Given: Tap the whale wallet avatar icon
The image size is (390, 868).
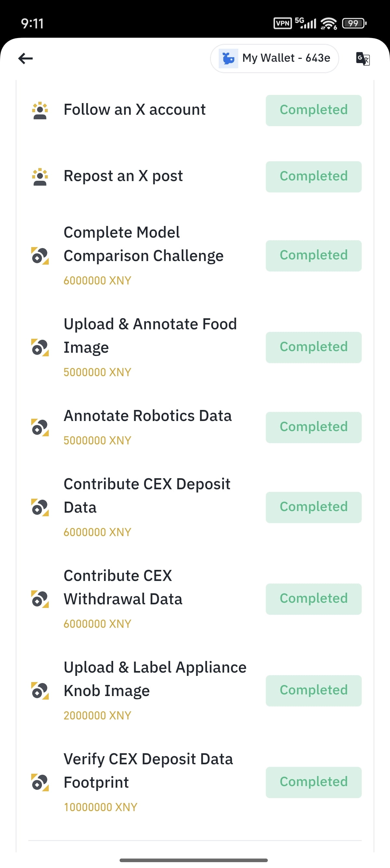Looking at the screenshot, I should (x=228, y=58).
